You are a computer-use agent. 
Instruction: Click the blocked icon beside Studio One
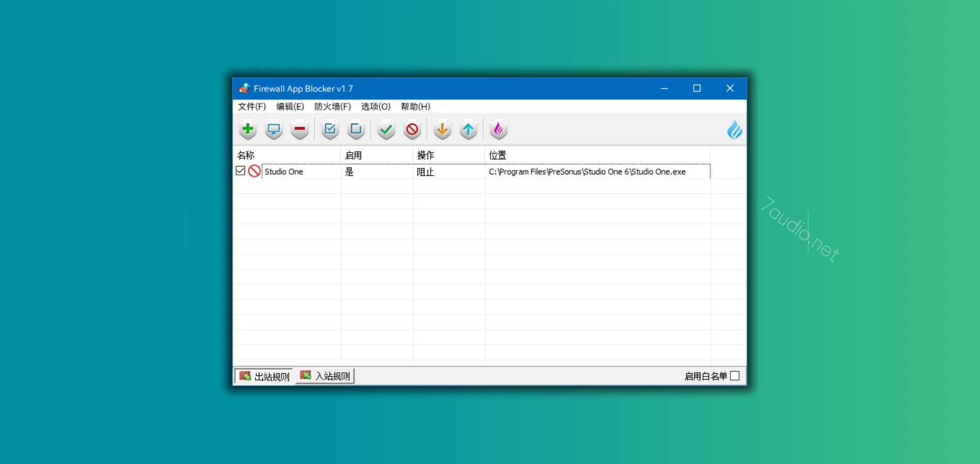(x=254, y=171)
